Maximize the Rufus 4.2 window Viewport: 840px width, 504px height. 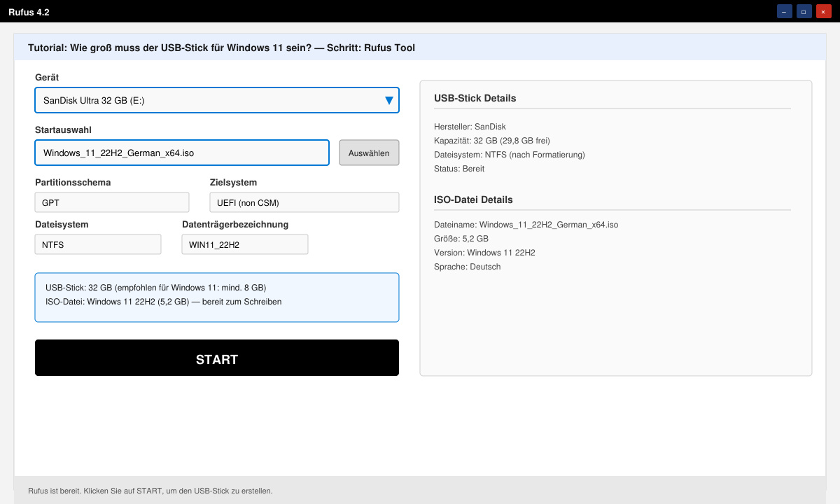tap(804, 12)
